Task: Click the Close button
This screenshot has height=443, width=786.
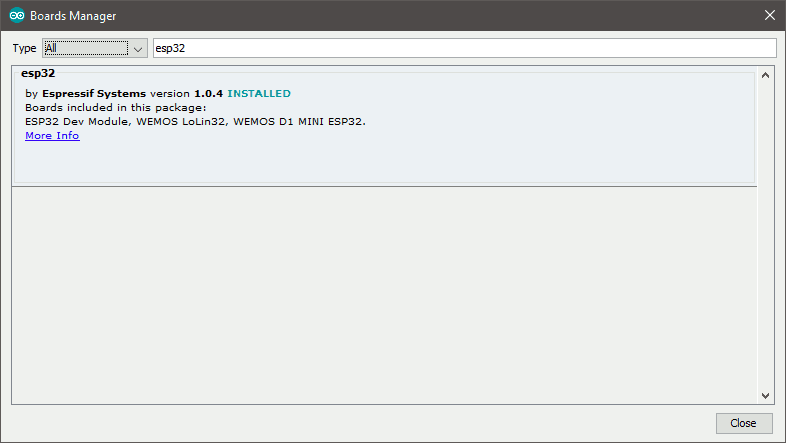Action: (744, 423)
